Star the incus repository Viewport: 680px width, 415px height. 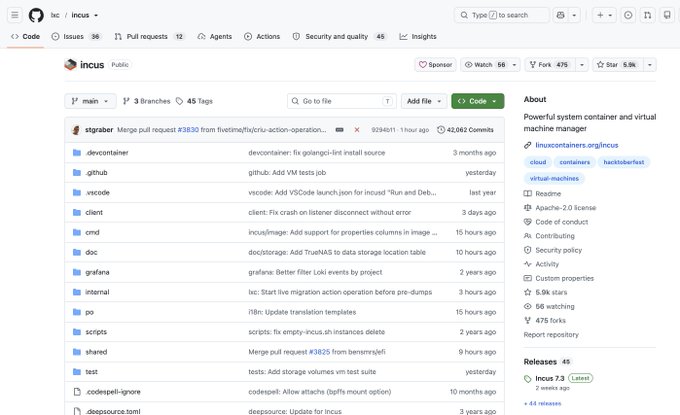(x=618, y=65)
